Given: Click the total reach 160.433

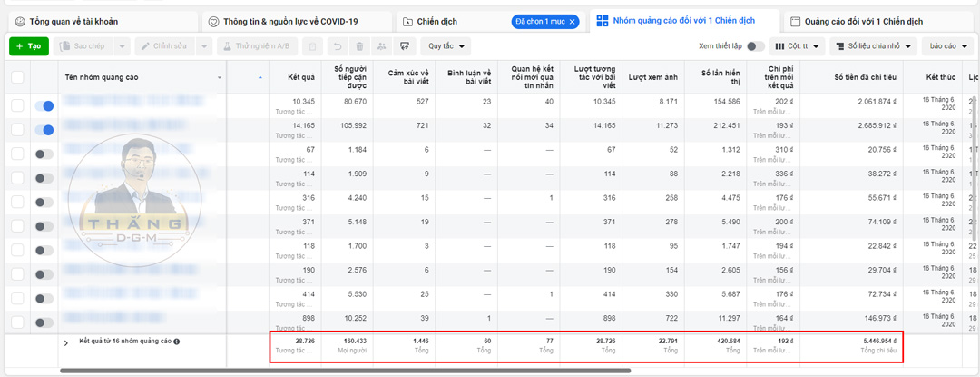Looking at the screenshot, I should [355, 341].
